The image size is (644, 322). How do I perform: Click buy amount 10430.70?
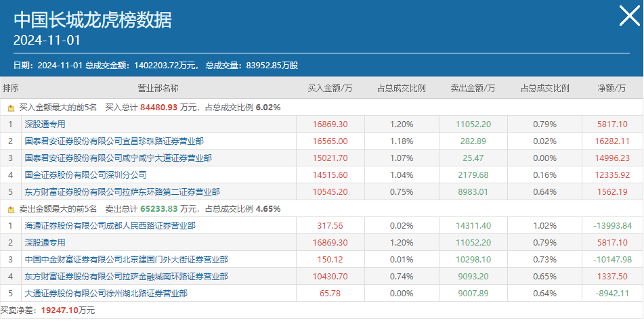(330, 277)
